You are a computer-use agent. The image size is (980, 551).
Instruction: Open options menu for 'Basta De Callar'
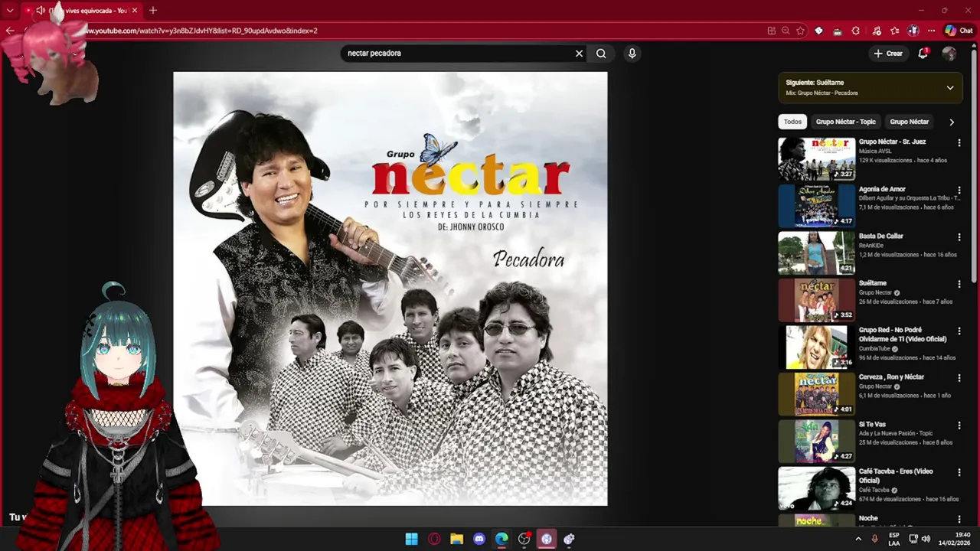point(959,237)
